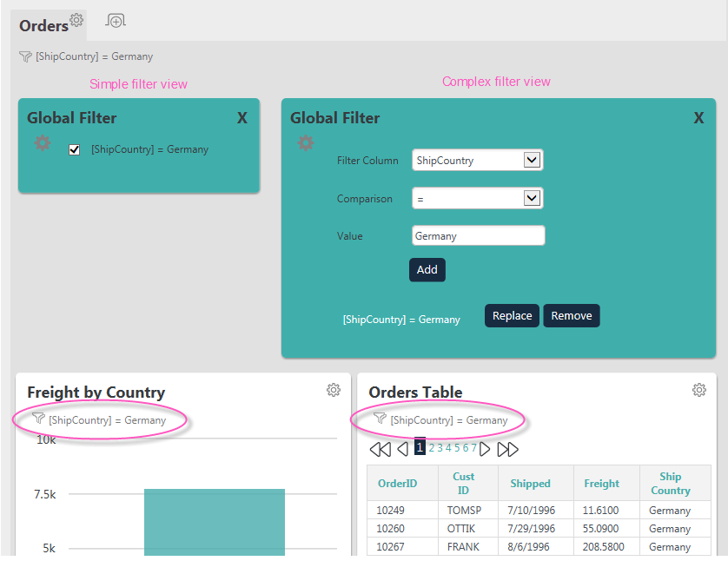Jump to page 6 of Orders Table
This screenshot has width=728, height=574.
(466, 448)
